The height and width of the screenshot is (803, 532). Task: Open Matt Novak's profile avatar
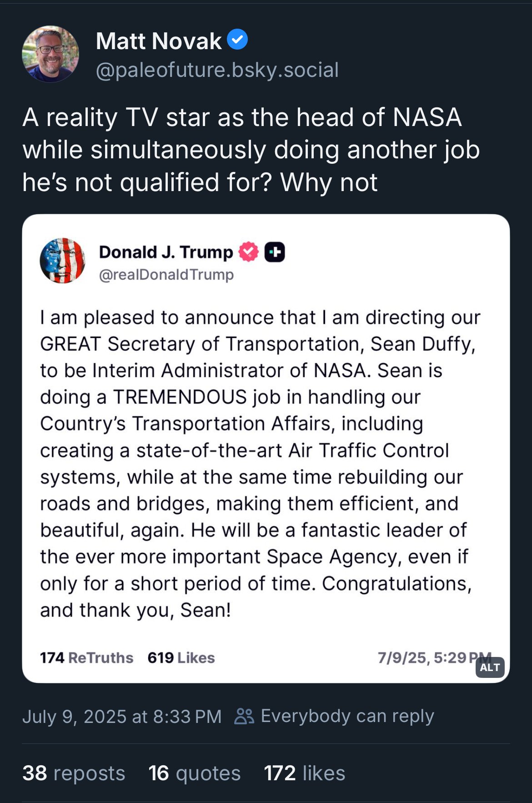point(50,54)
